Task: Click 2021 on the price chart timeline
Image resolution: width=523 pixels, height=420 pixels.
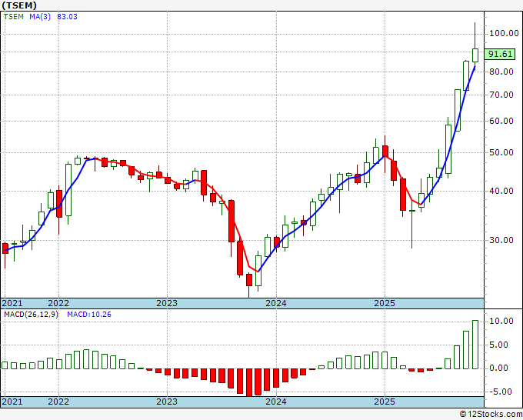Action: [12, 303]
